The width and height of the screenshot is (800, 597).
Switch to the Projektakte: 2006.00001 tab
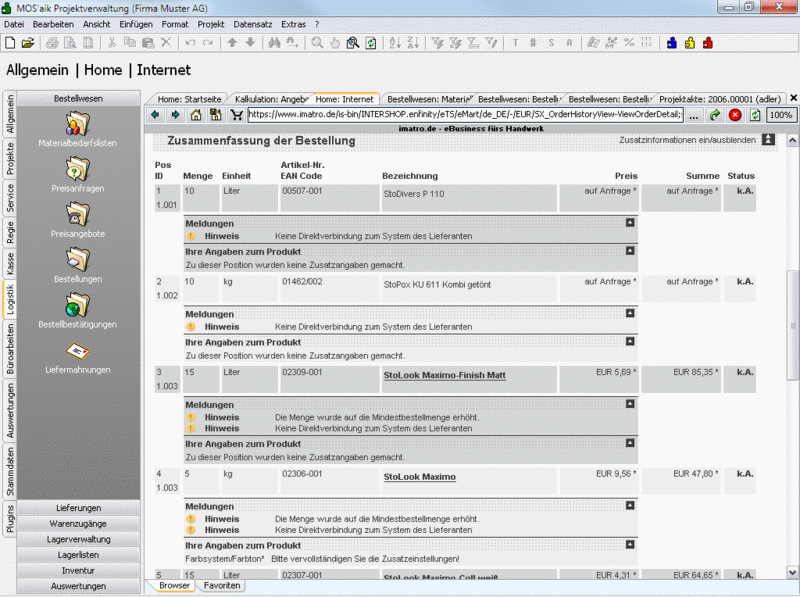(x=720, y=99)
